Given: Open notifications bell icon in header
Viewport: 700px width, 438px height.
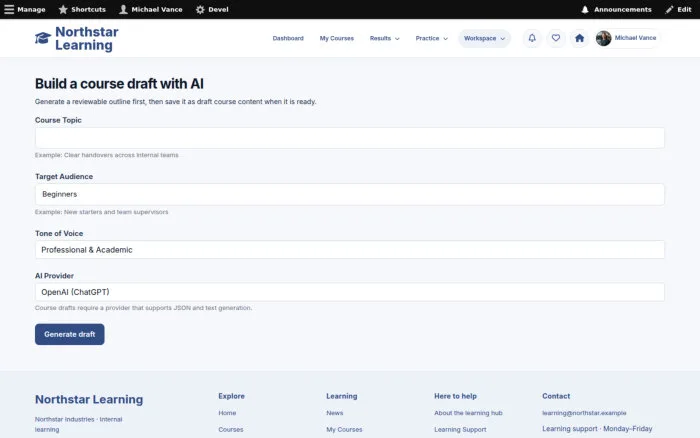Looking at the screenshot, I should (x=532, y=38).
